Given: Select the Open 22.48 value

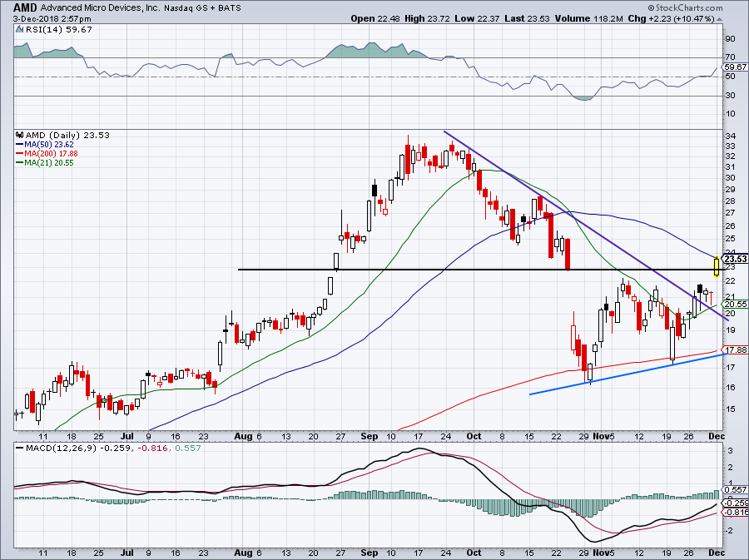Looking at the screenshot, I should [375, 18].
